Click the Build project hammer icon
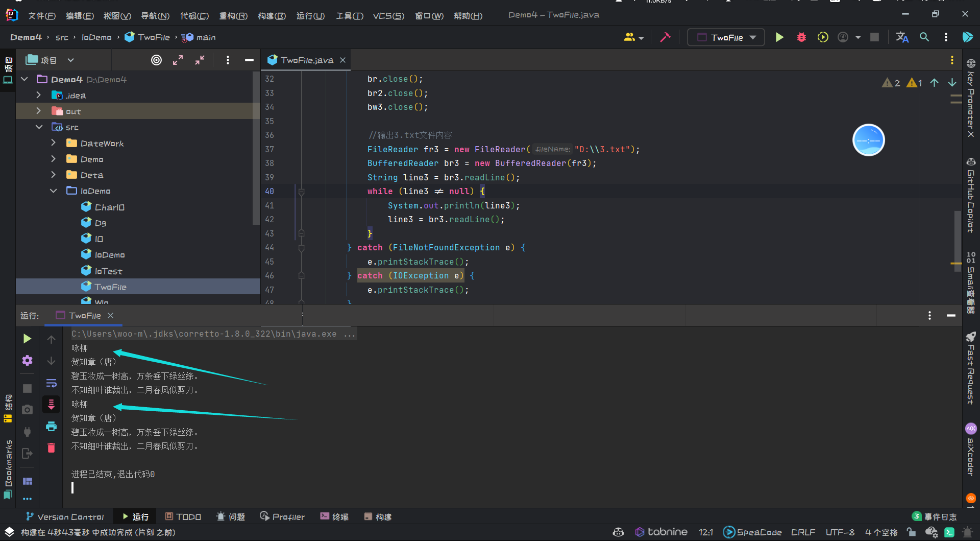 pyautogui.click(x=665, y=37)
